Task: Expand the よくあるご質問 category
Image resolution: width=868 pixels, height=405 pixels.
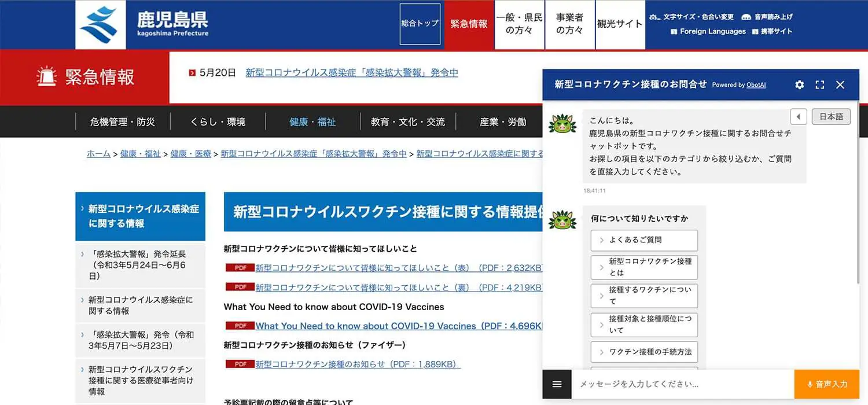Action: point(644,240)
